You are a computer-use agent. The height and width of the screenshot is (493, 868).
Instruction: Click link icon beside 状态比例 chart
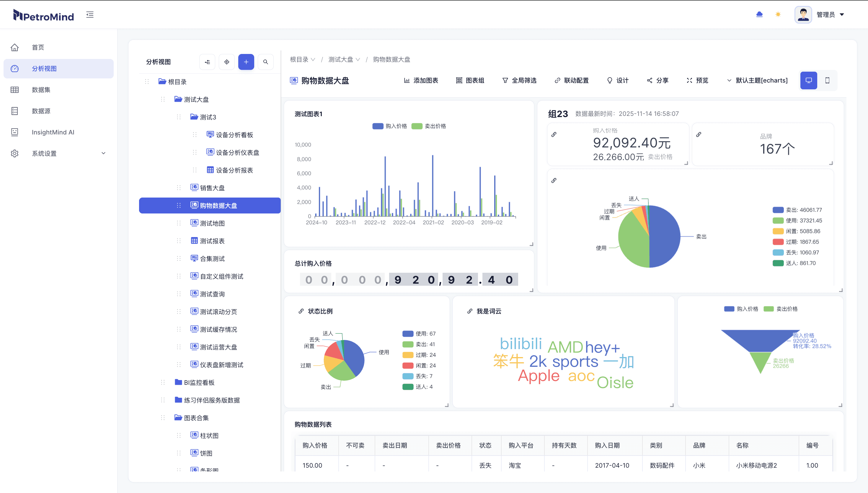coord(301,311)
